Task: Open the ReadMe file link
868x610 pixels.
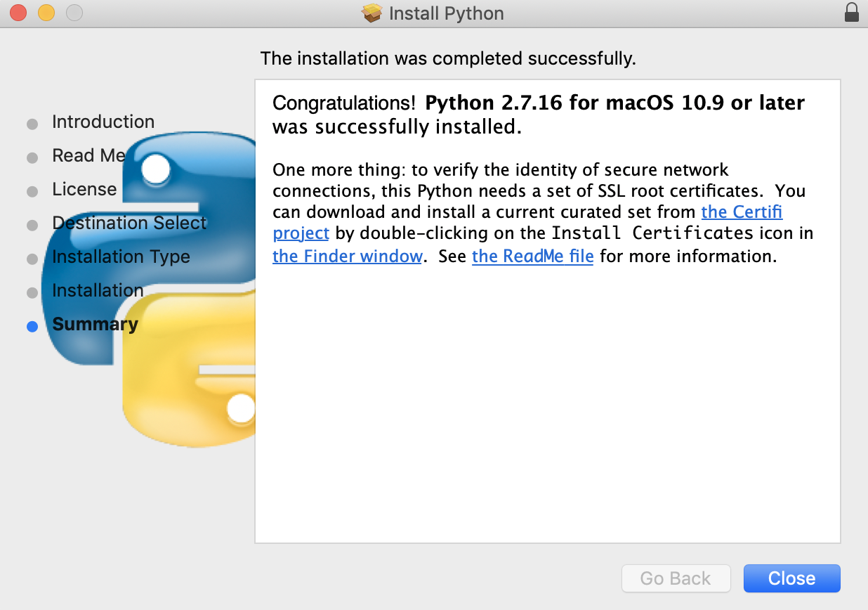Action: tap(532, 256)
